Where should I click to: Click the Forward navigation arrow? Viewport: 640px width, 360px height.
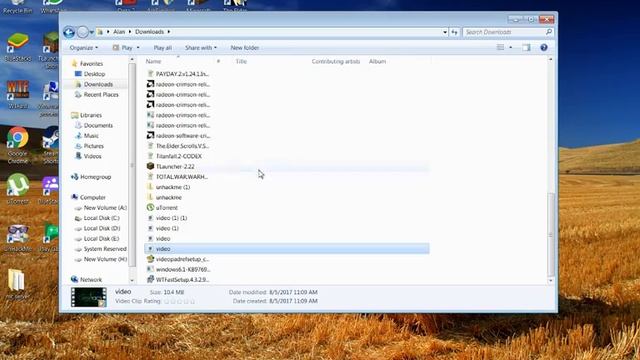(82, 32)
